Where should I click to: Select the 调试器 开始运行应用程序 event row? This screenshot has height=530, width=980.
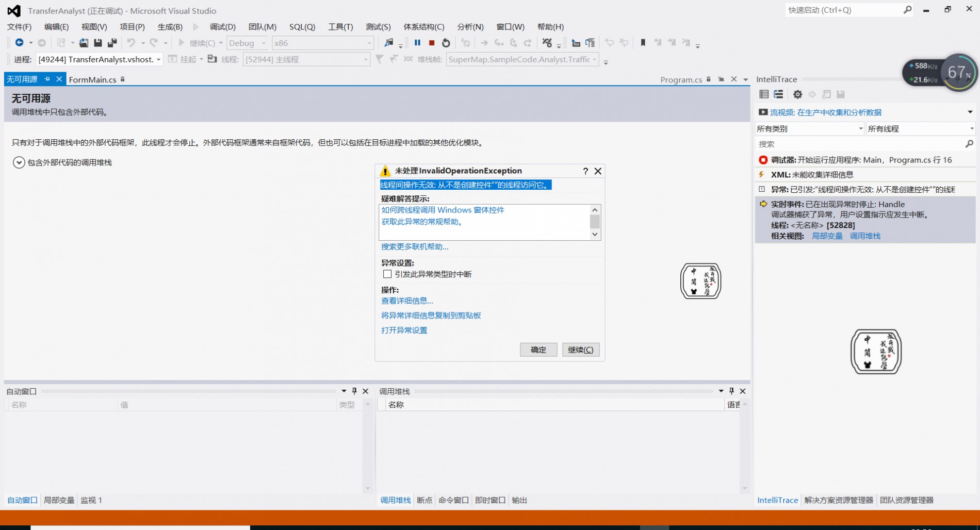pyautogui.click(x=865, y=160)
